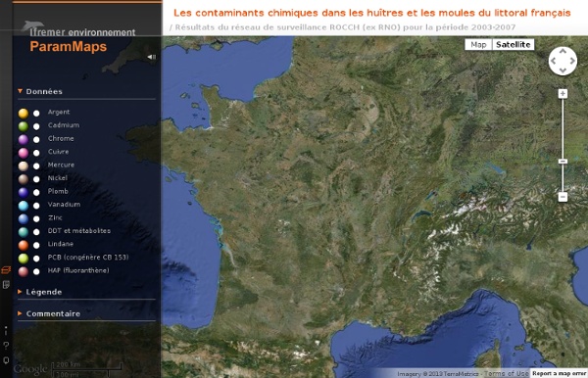Image resolution: width=588 pixels, height=378 pixels.
Task: Click the blue Zinc color ball
Action: point(24,218)
